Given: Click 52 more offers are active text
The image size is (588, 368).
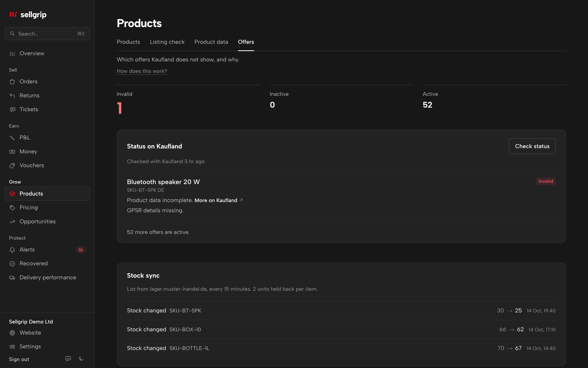Looking at the screenshot, I should [x=158, y=232].
